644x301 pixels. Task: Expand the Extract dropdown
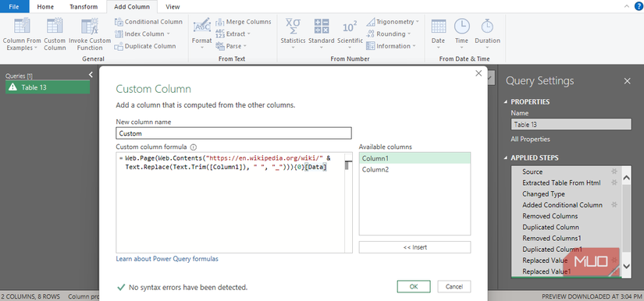click(249, 34)
